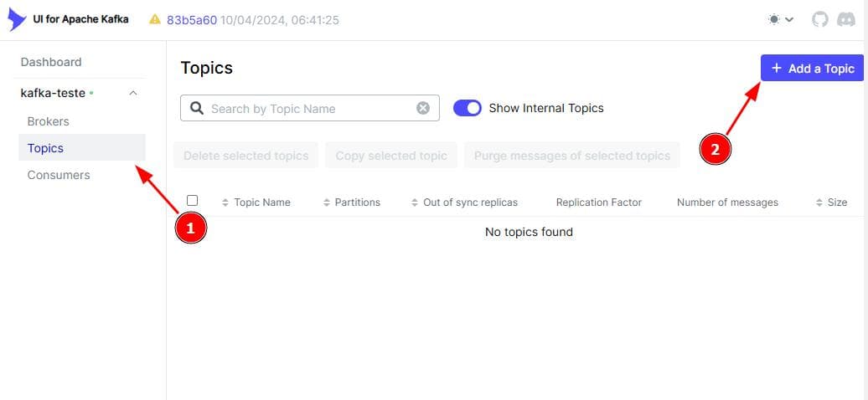Click the magnifier icon in the search box

(x=197, y=108)
